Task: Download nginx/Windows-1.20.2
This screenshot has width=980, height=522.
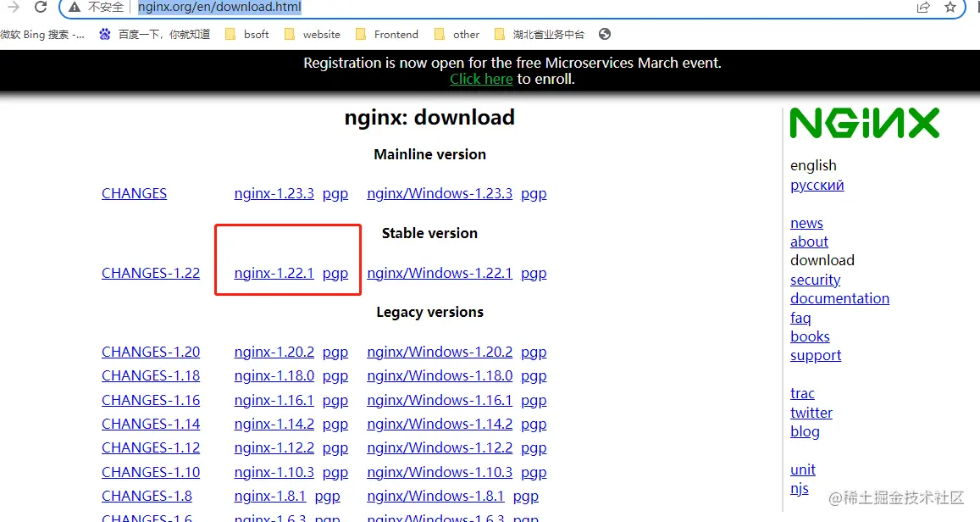Action: [x=440, y=352]
